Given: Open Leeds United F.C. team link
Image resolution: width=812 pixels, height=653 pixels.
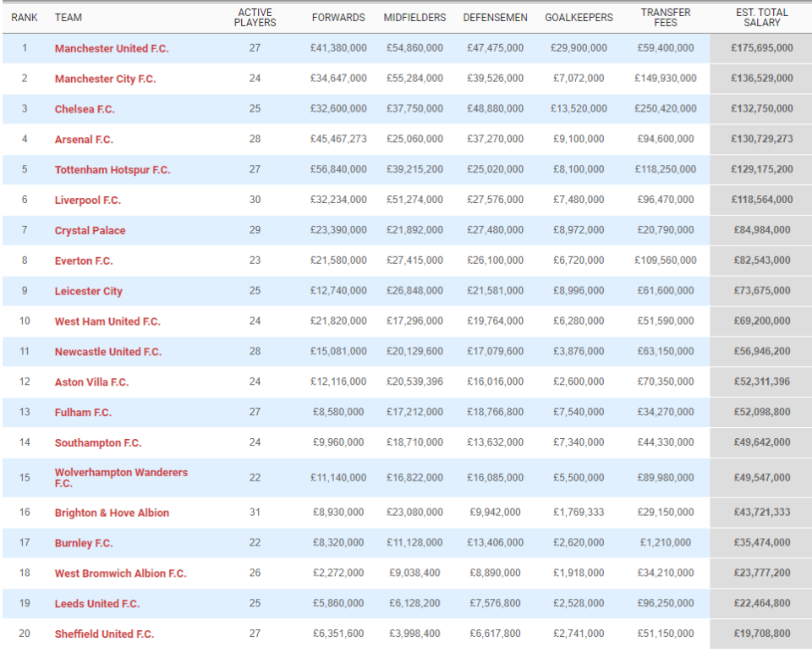Looking at the screenshot, I should pos(97,604).
